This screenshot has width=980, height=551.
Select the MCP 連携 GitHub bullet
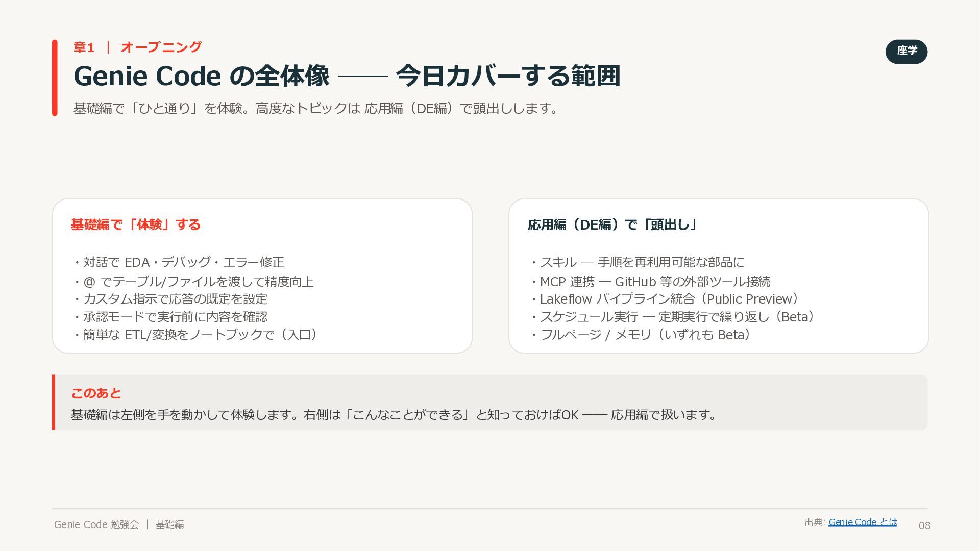coord(649,282)
